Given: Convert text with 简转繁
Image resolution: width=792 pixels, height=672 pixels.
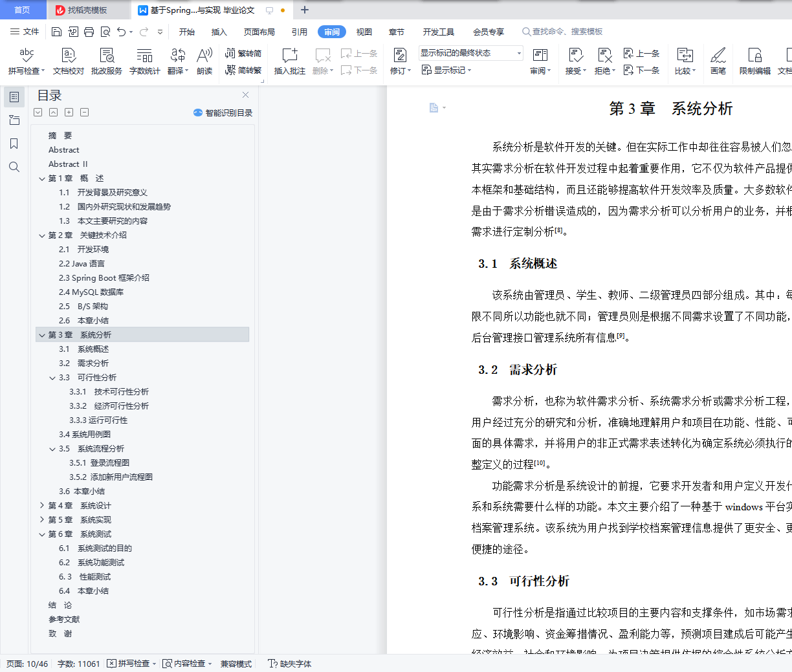Looking at the screenshot, I should (x=243, y=70).
